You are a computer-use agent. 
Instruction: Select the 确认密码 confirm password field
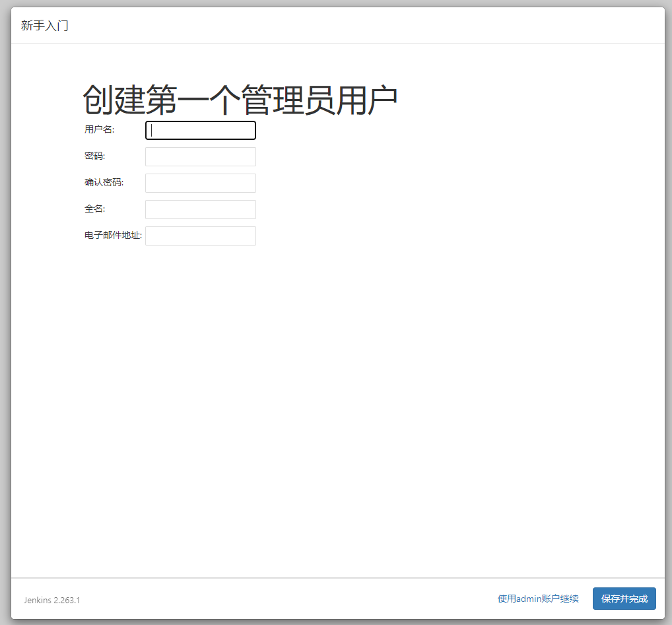(x=201, y=183)
